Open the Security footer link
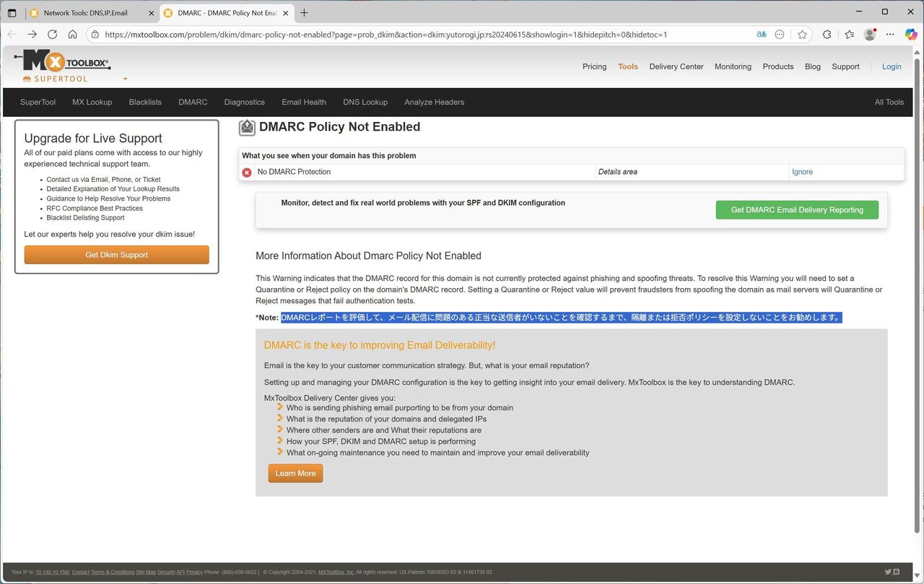The width and height of the screenshot is (924, 584). 167,572
